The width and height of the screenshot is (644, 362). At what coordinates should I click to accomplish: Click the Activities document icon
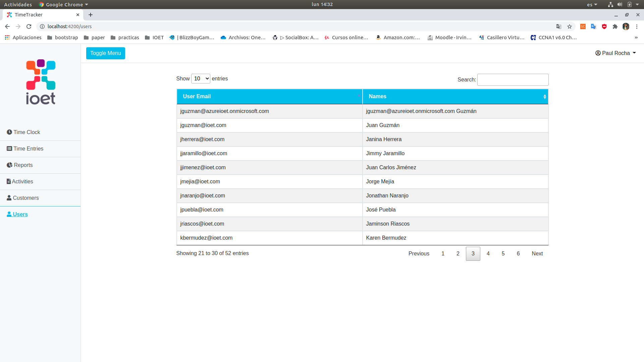click(x=9, y=181)
